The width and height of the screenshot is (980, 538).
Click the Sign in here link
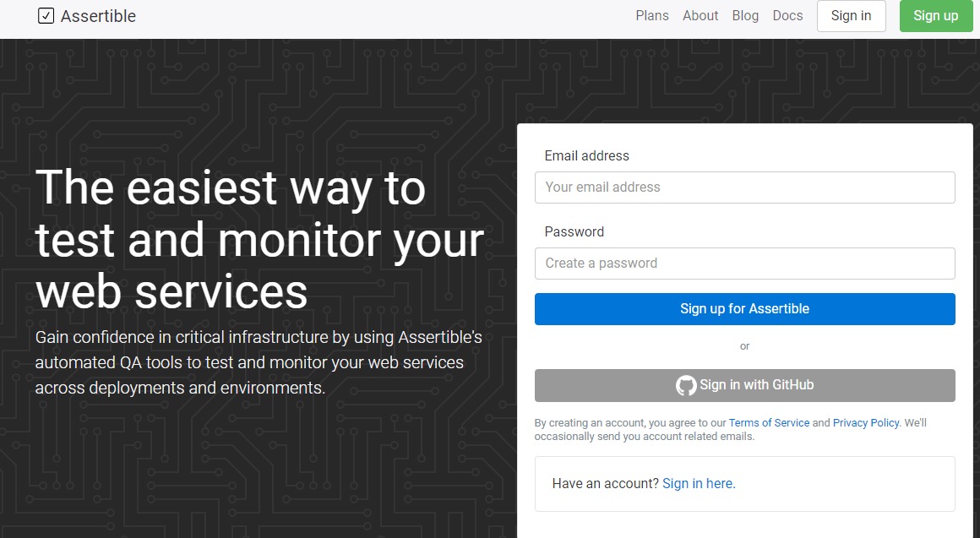698,483
